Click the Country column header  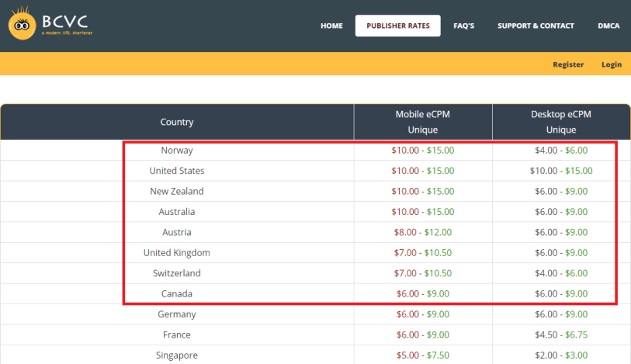(177, 122)
